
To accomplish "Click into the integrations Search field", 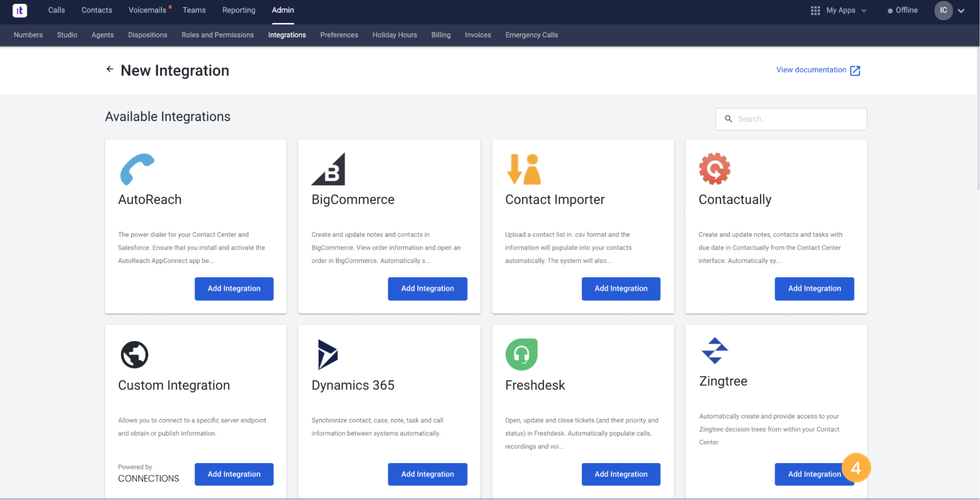I will [791, 119].
